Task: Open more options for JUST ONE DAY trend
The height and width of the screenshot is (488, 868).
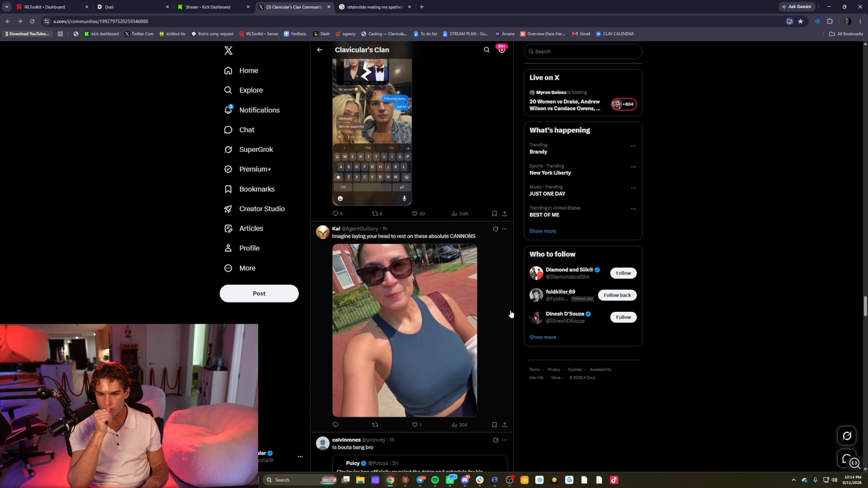Action: [x=633, y=188]
